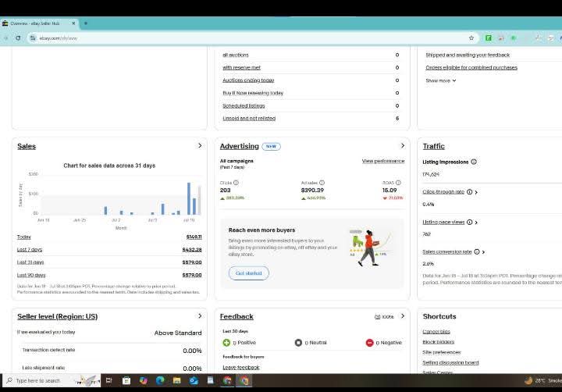Open Unsold and not relisted link
The image size is (562, 392).
pyautogui.click(x=249, y=119)
